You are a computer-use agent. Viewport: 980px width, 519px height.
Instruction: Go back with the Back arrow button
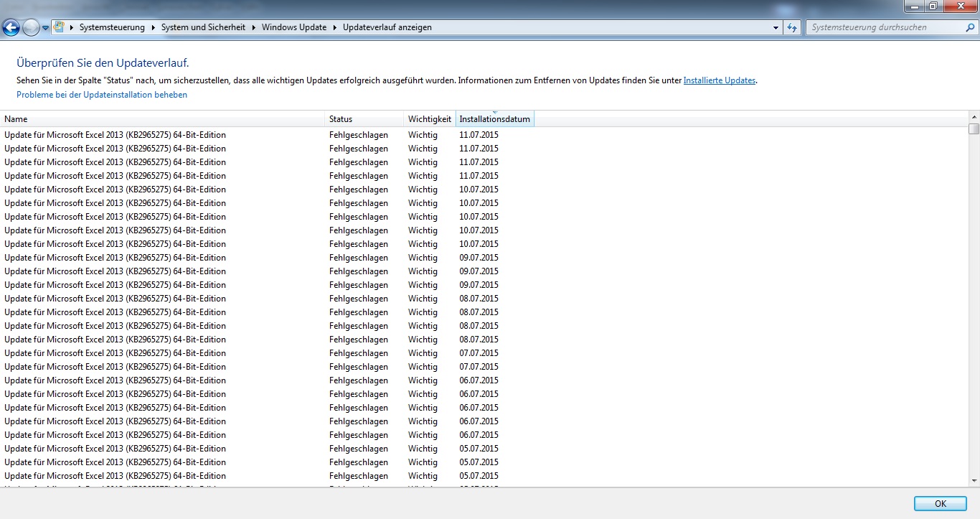click(11, 28)
